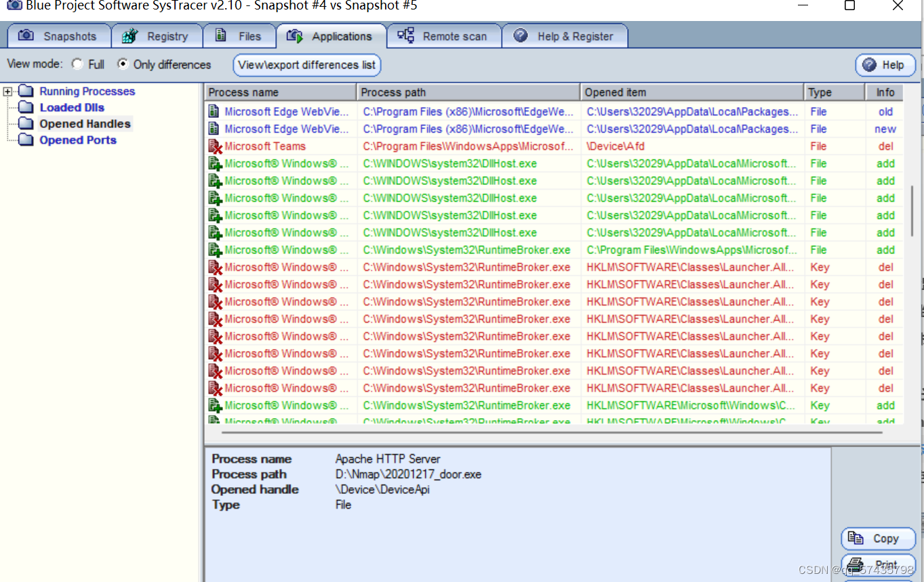924x582 pixels.
Task: Select Full view mode radio button
Action: pyautogui.click(x=77, y=64)
